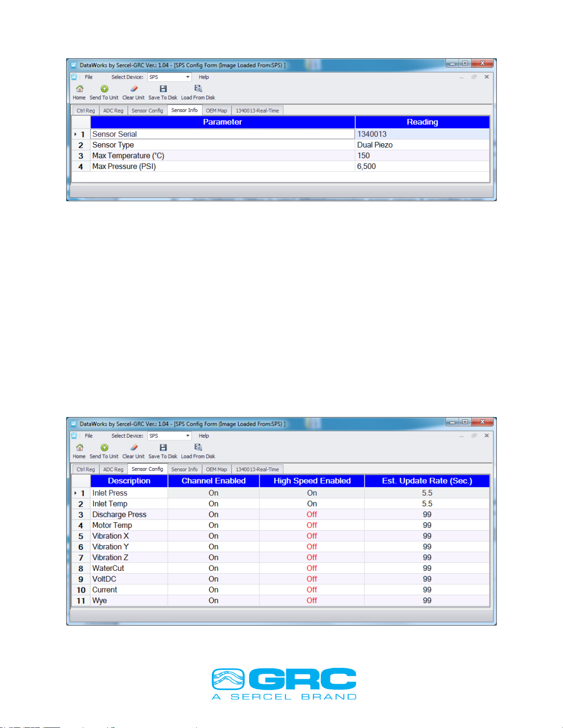
Task: Switch to Sensor Info tab in lower window
Action: click(x=184, y=469)
